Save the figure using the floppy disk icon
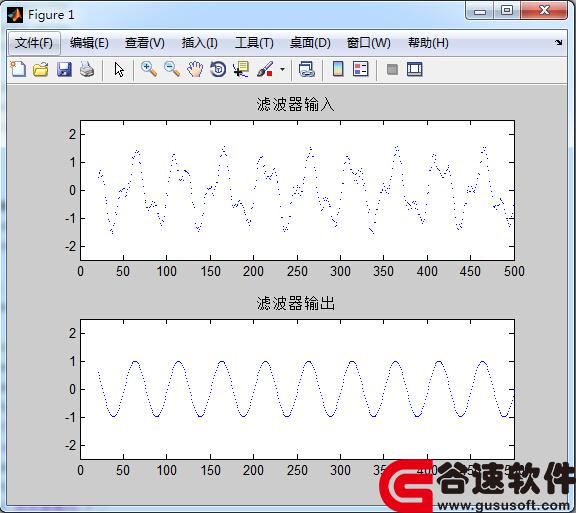The height and width of the screenshot is (513, 576). pyautogui.click(x=64, y=69)
